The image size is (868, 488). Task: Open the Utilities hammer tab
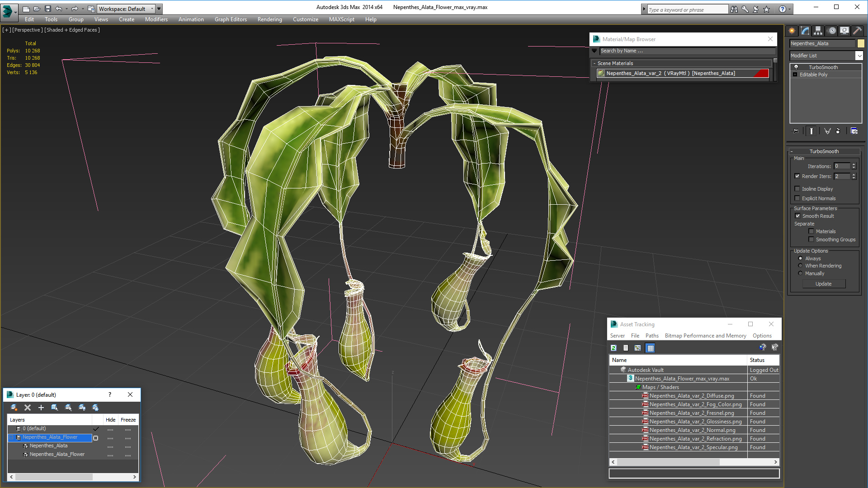858,31
